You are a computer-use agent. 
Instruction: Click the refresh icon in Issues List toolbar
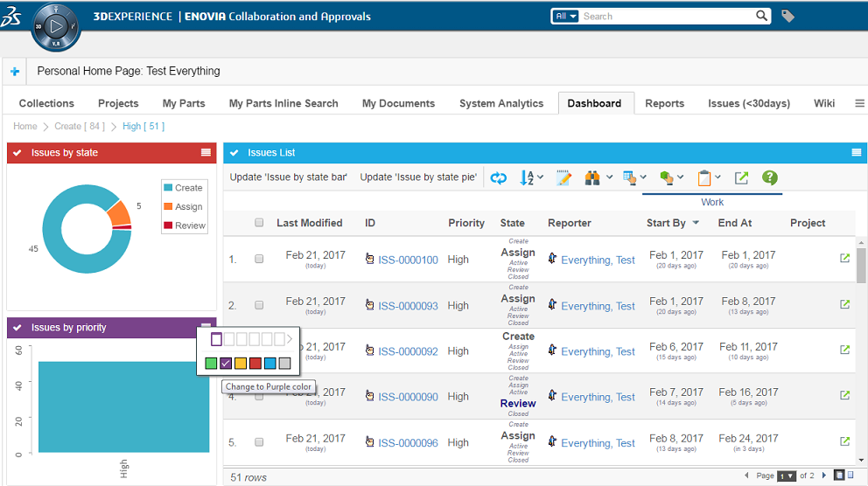pyautogui.click(x=498, y=177)
